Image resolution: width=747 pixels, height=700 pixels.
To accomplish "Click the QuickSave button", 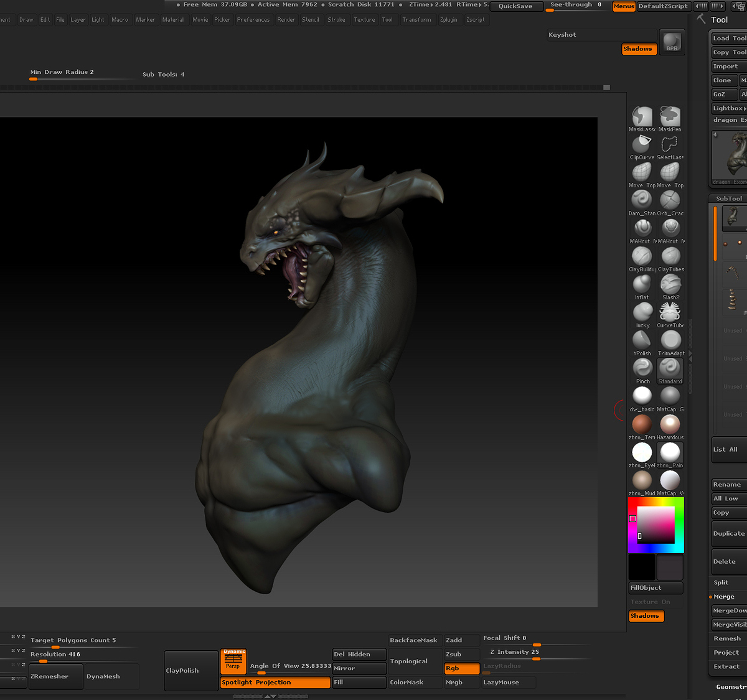I will tap(515, 6).
